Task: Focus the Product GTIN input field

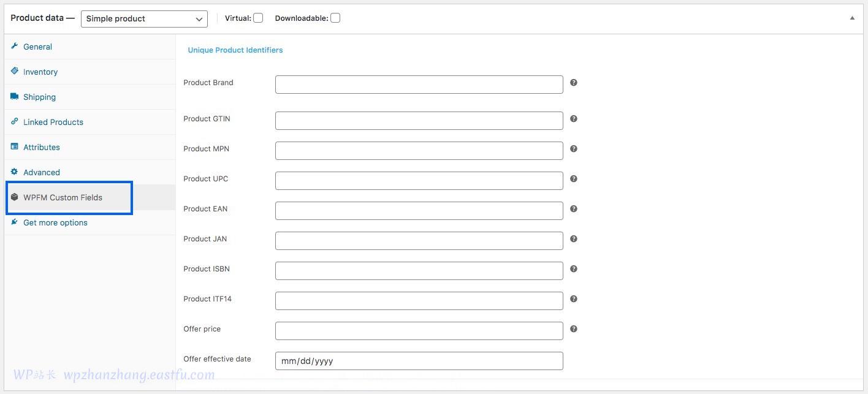Action: [419, 121]
